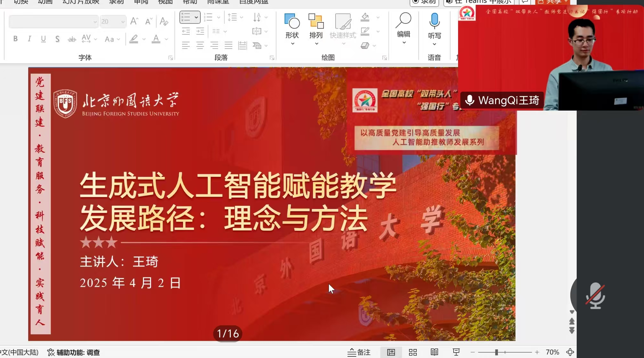
Task: Increase list indent level
Action: pyautogui.click(x=200, y=31)
